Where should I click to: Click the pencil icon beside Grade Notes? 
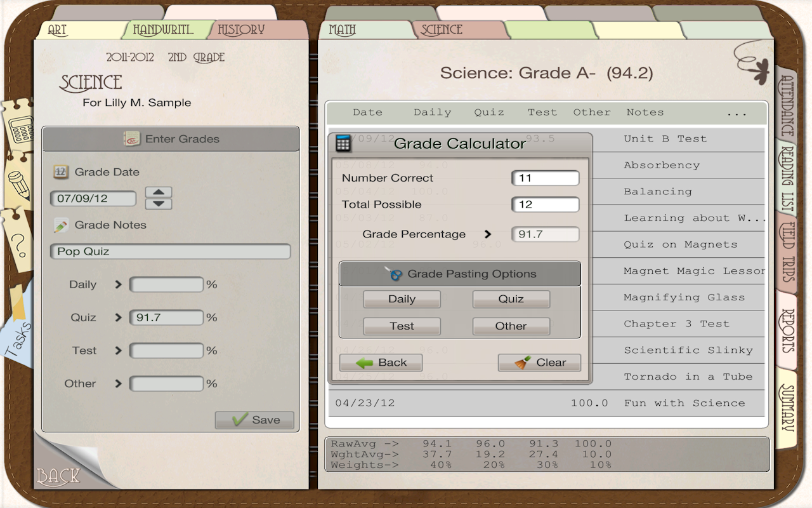61,225
